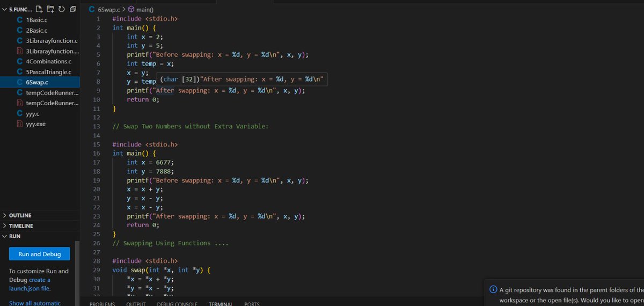This screenshot has height=306, width=644.
Task: Collapse the 5.FUNC... folder section
Action: pos(17,10)
